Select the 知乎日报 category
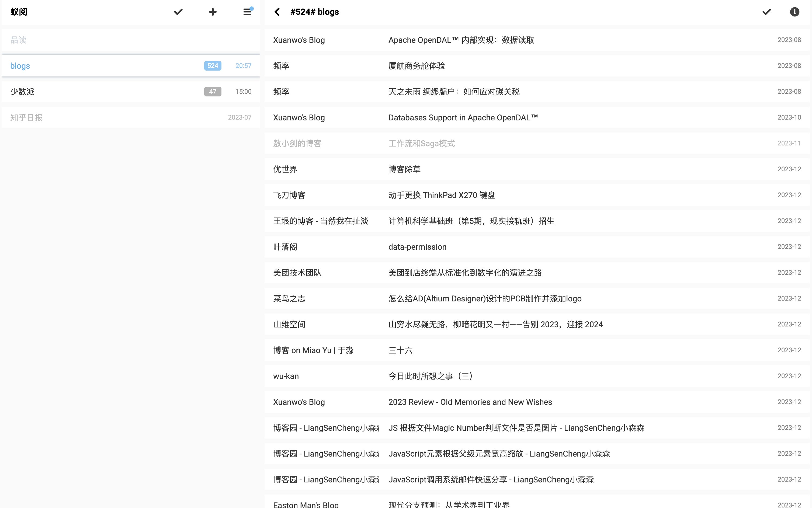The height and width of the screenshot is (508, 812). click(131, 118)
